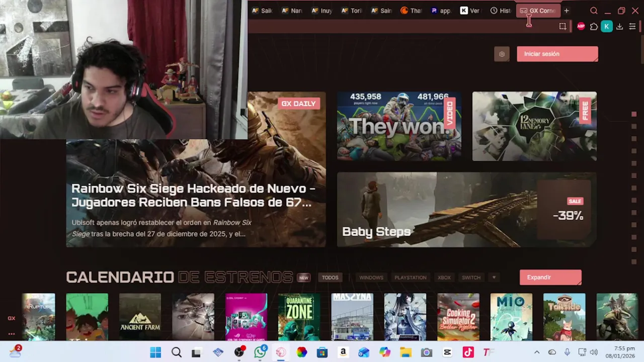
Task: Click the Iniciar sesión button
Action: tap(557, 54)
